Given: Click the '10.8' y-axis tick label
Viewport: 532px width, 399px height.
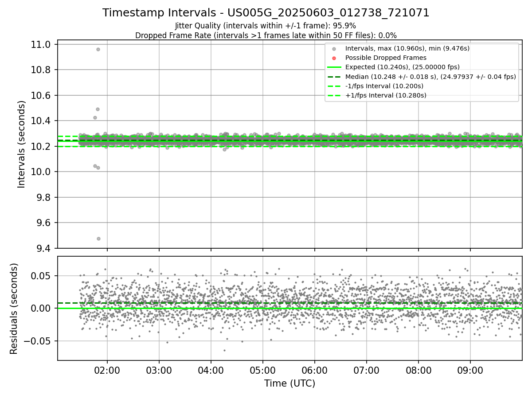Looking at the screenshot, I should pos(41,70).
